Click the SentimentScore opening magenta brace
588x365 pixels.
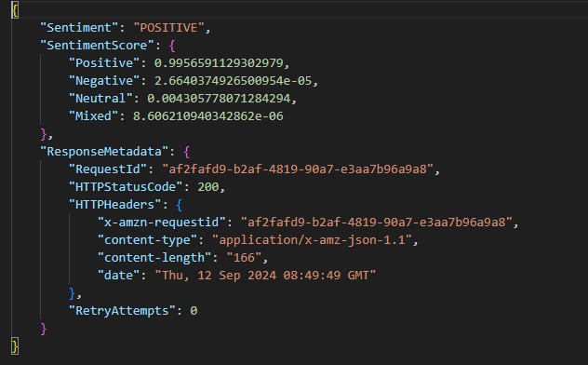[x=172, y=46]
